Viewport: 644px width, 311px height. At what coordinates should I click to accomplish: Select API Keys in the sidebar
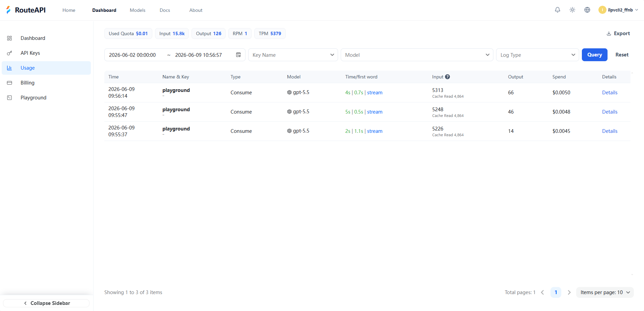pyautogui.click(x=46, y=53)
